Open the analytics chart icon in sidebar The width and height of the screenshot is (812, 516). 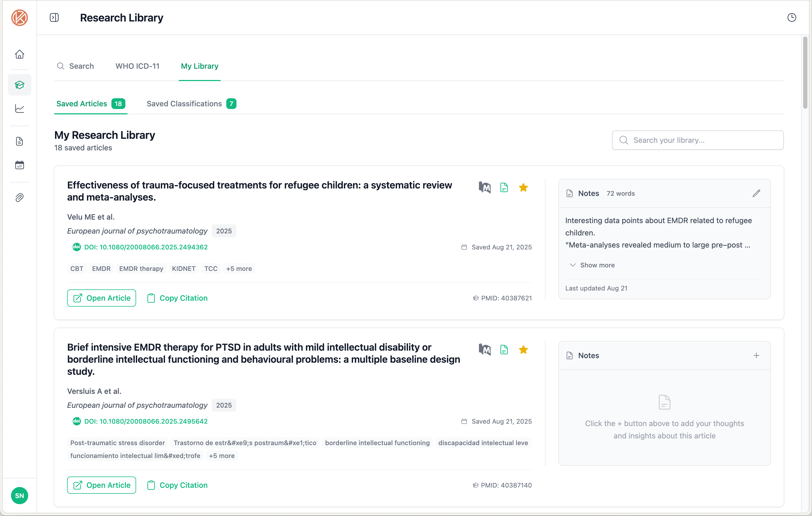(20, 108)
